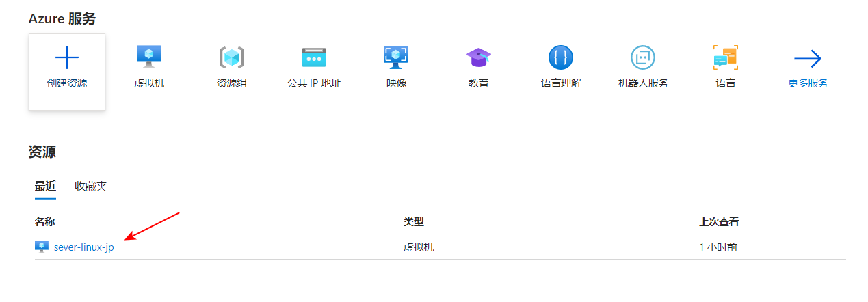Switch to the 收藏夹 tab
This screenshot has height=302, width=868.
(91, 187)
